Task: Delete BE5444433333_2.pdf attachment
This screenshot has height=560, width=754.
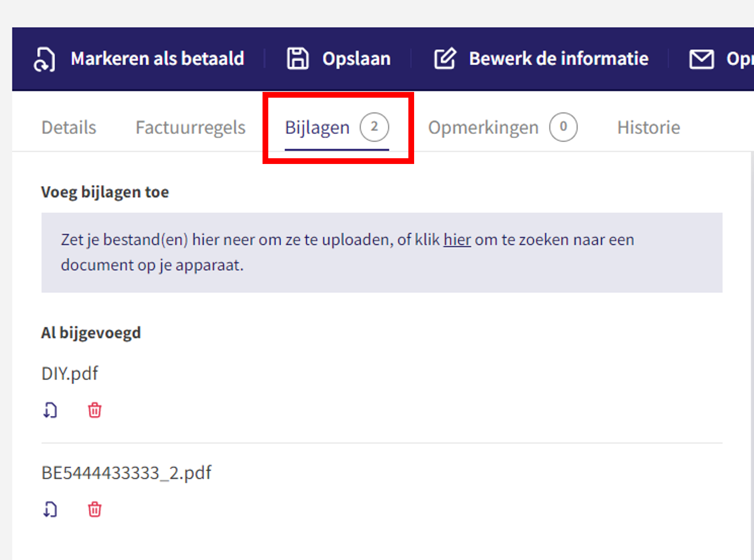Action: click(95, 510)
